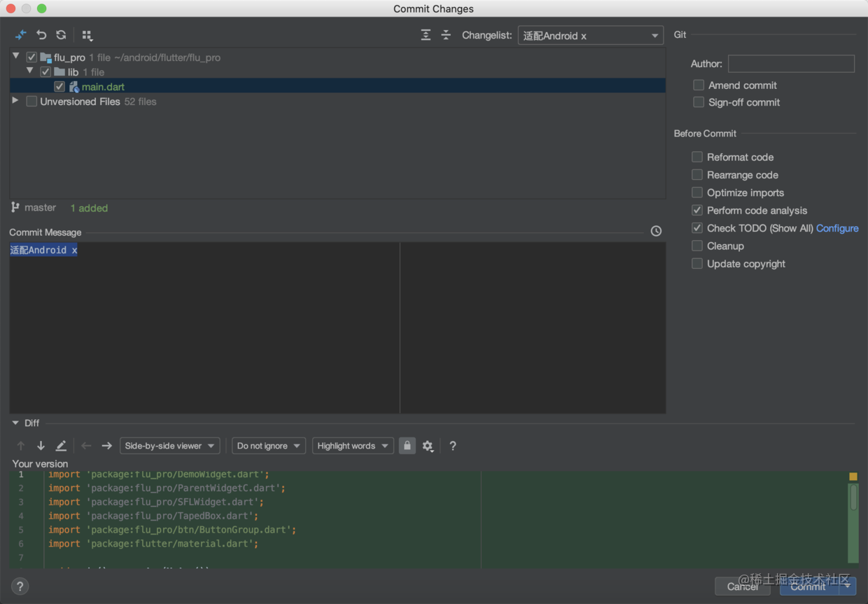
Task: Click into the Author field
Action: click(791, 64)
